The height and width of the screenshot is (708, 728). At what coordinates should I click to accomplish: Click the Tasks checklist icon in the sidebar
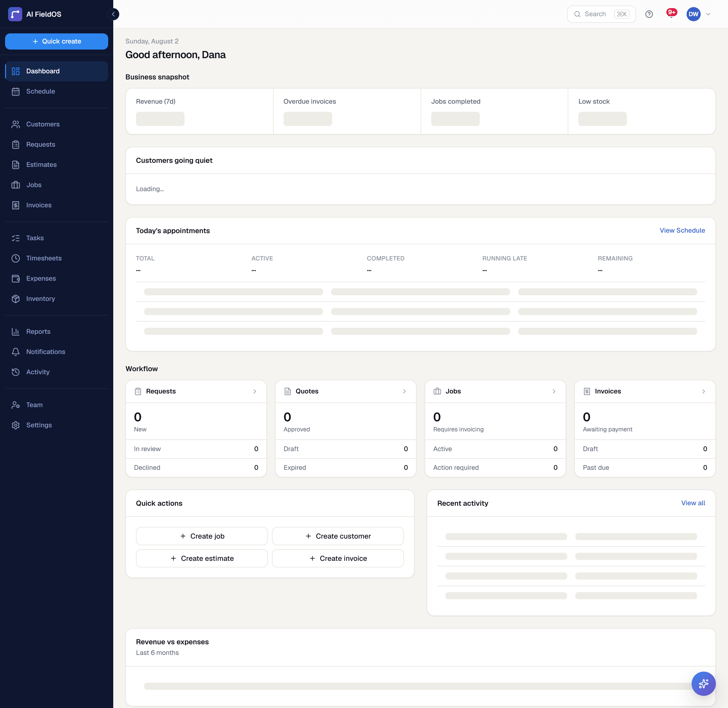click(16, 238)
